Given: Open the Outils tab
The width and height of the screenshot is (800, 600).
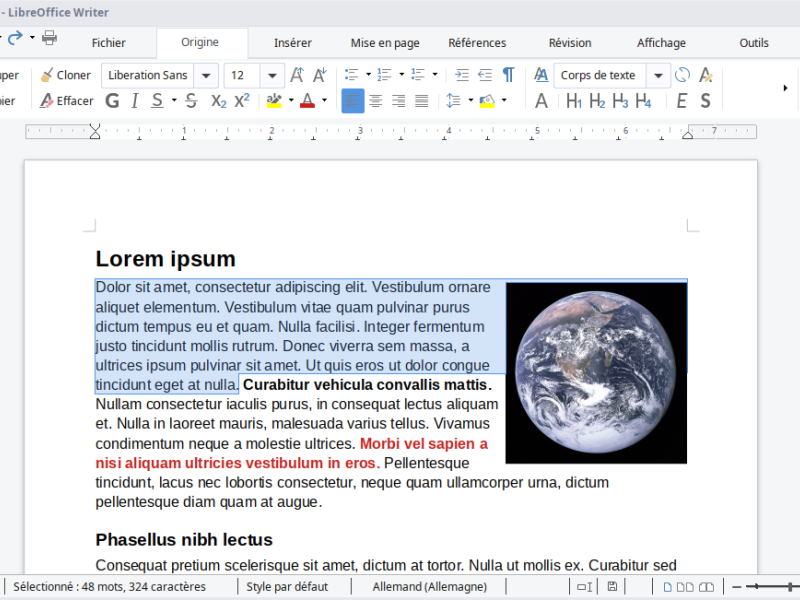Looking at the screenshot, I should coord(754,43).
